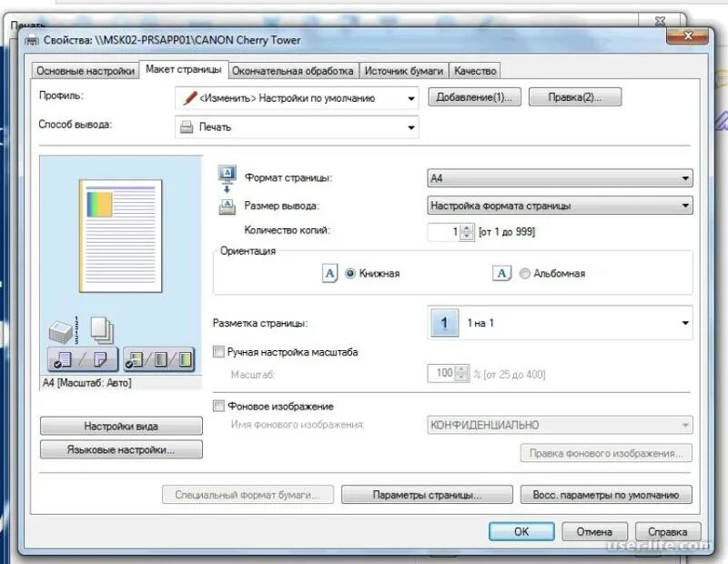Viewport: 728px width, 564px height.
Task: Decrease Масштаб value with down arrow
Action: pos(461,377)
